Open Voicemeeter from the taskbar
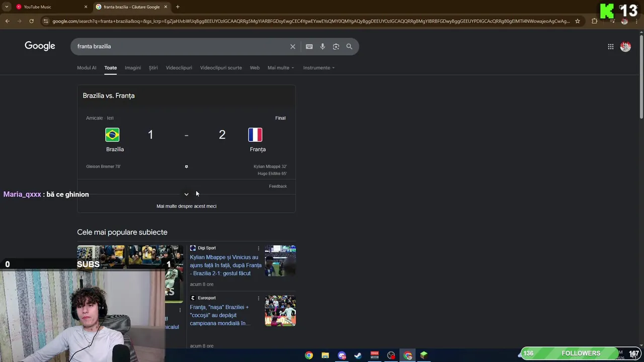This screenshot has width=644, height=362. (374, 355)
